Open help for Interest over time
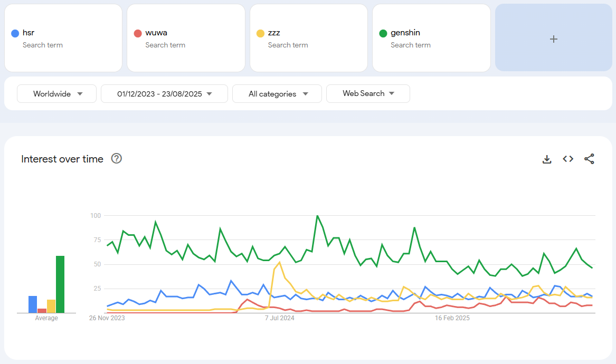 (x=117, y=159)
